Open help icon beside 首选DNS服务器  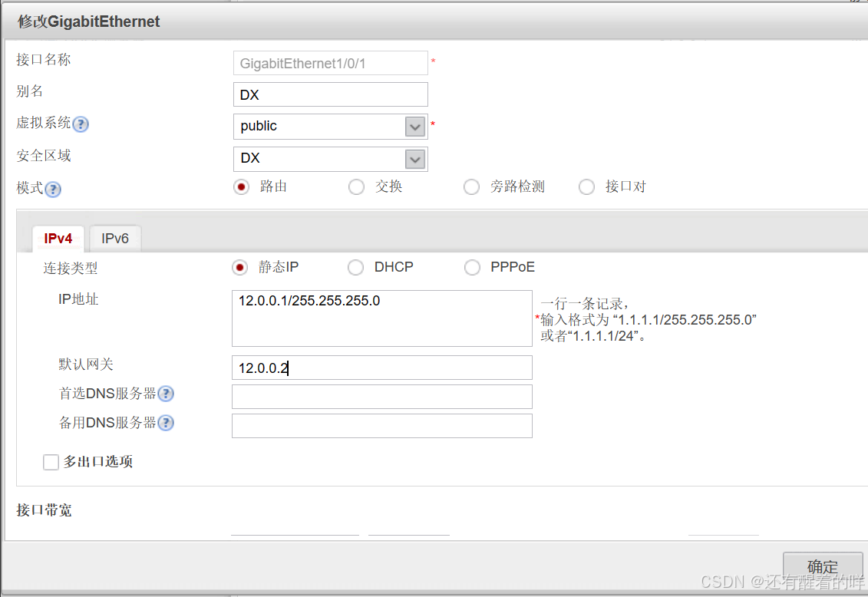pyautogui.click(x=166, y=394)
